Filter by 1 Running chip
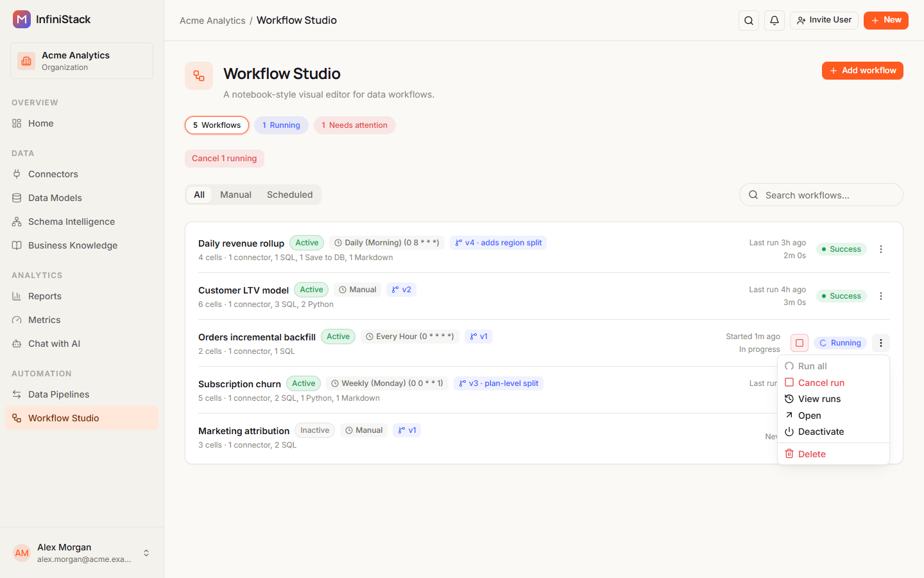Screen dimensions: 924x578 [281, 125]
